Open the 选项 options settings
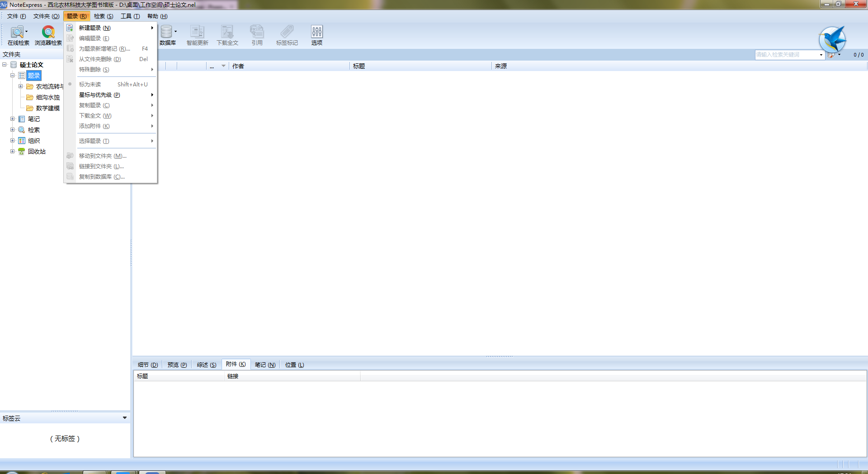868x474 pixels. click(x=316, y=35)
